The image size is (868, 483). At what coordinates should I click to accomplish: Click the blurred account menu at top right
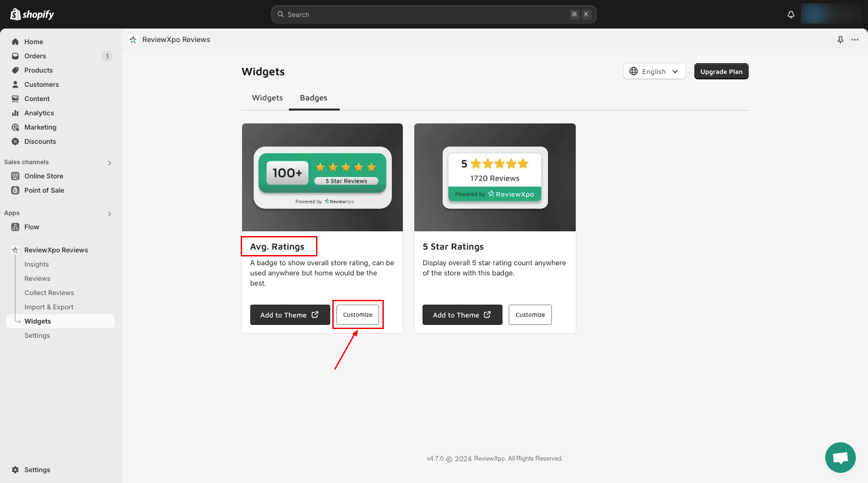[x=831, y=14]
